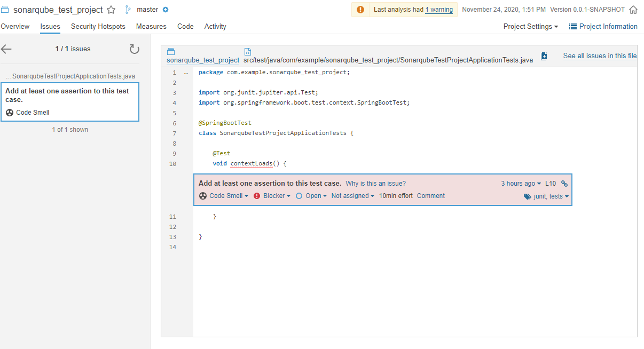
Task: View the Activity tab
Action: click(215, 26)
